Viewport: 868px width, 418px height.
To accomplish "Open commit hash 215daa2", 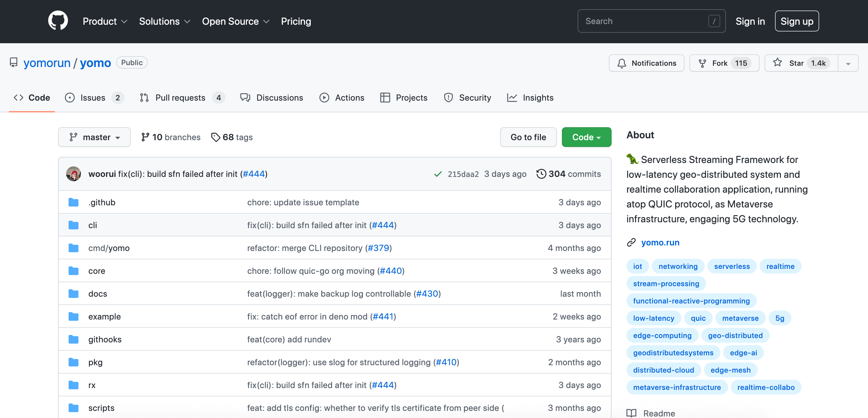I will click(463, 174).
